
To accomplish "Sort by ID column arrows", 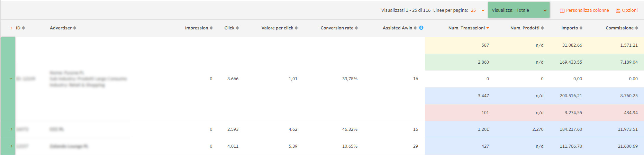I will [24, 28].
